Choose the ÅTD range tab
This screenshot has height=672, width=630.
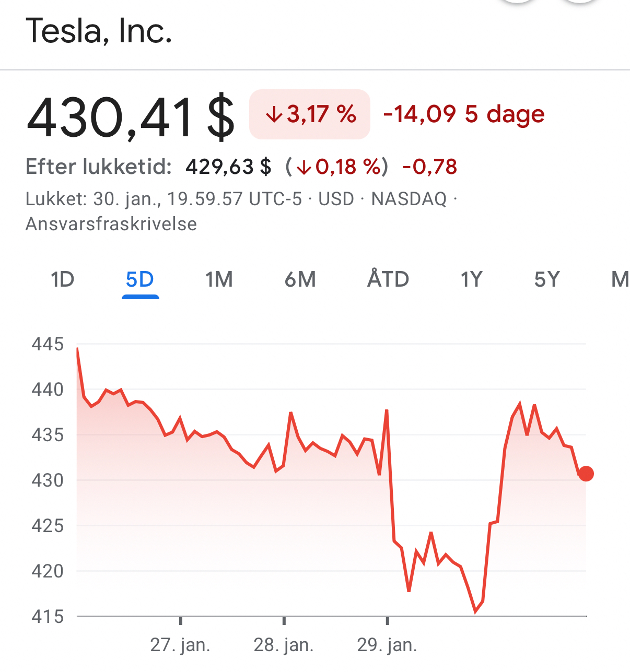click(388, 279)
